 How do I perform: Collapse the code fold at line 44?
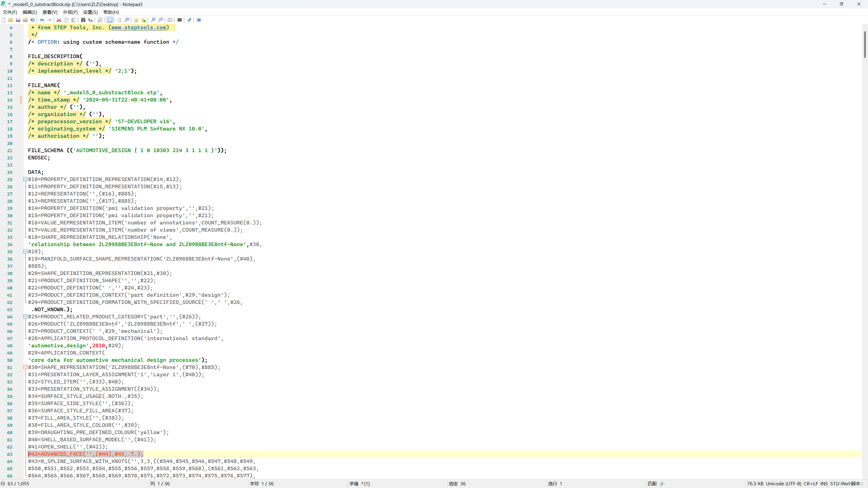click(25, 317)
